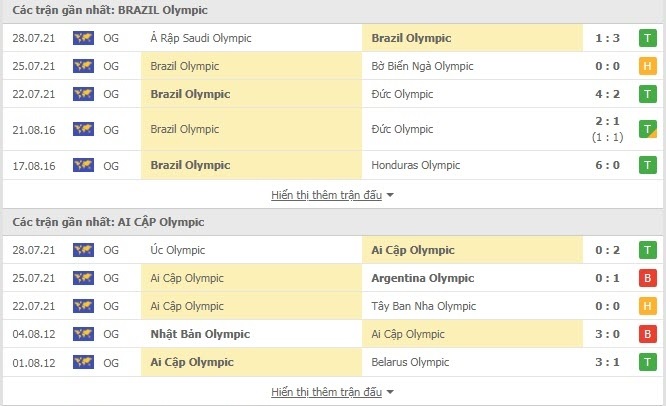Click world flag icon on 04.08.12 Nhật Bản row

point(83,334)
